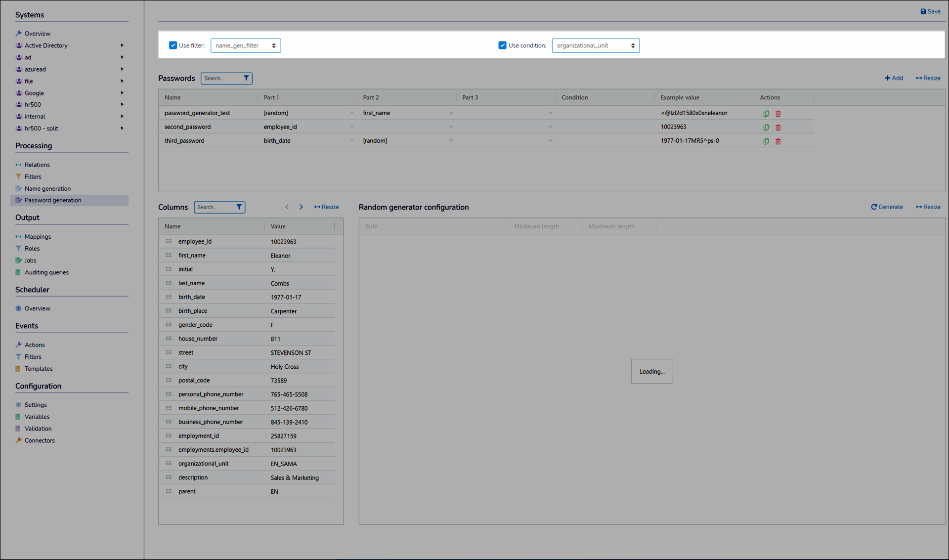Click Save button at top right
This screenshot has height=560, width=949.
(x=930, y=11)
